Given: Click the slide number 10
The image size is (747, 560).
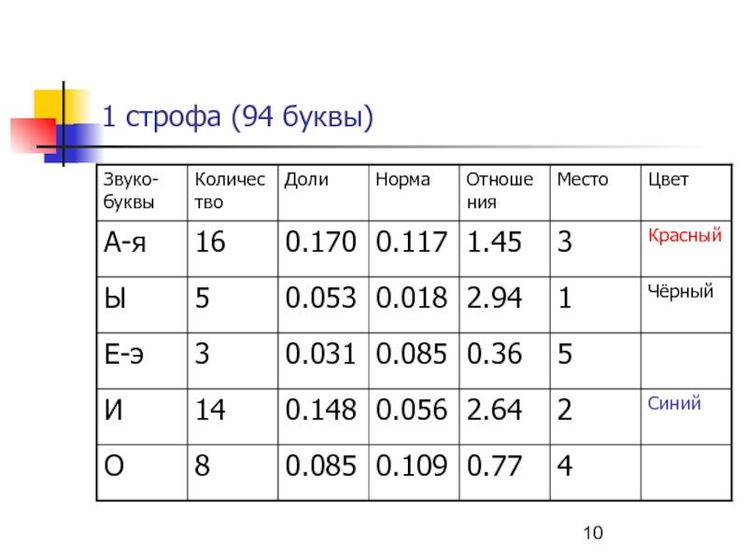Looking at the screenshot, I should tap(593, 533).
